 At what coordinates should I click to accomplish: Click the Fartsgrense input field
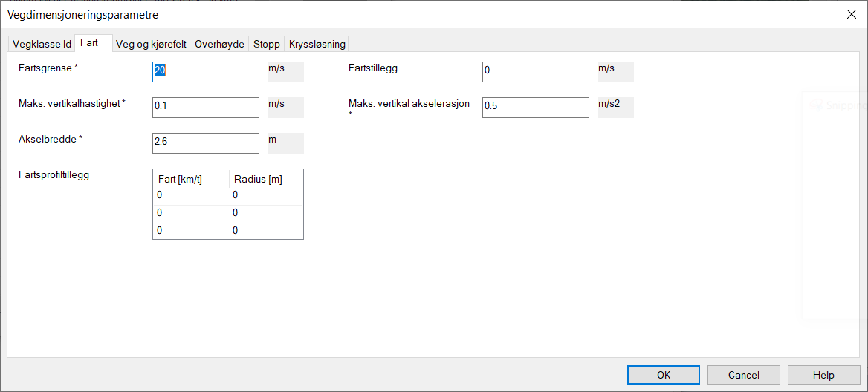[x=205, y=71]
